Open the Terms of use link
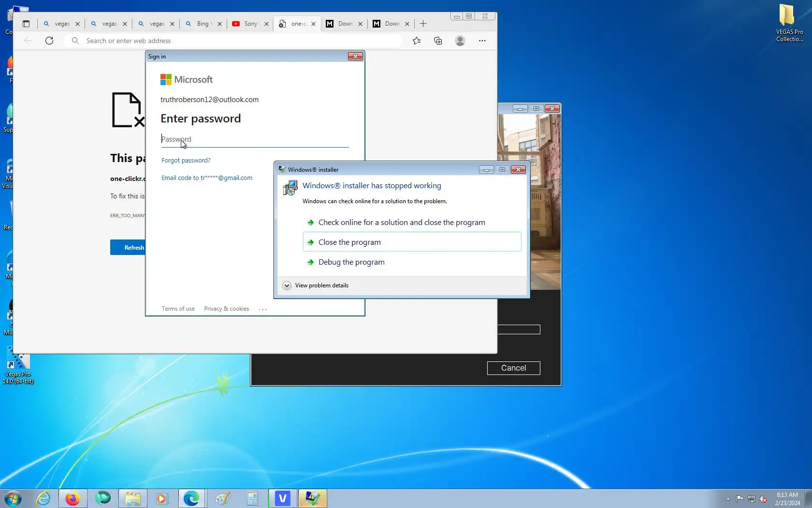812x508 pixels. click(178, 309)
